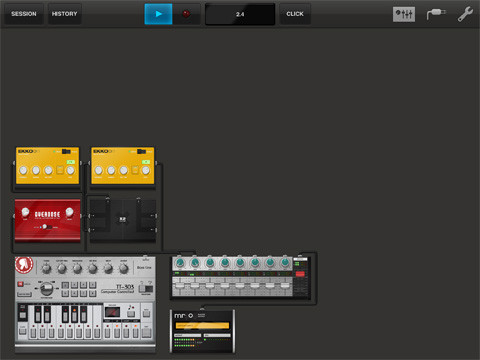
Task: Open the mixer faders icon in toolbar
Action: coord(404,14)
